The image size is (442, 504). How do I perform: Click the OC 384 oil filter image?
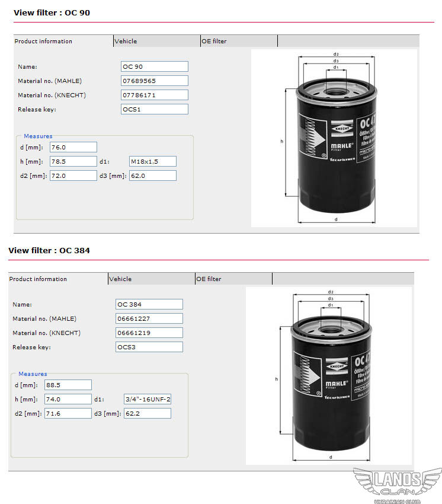tap(328, 376)
